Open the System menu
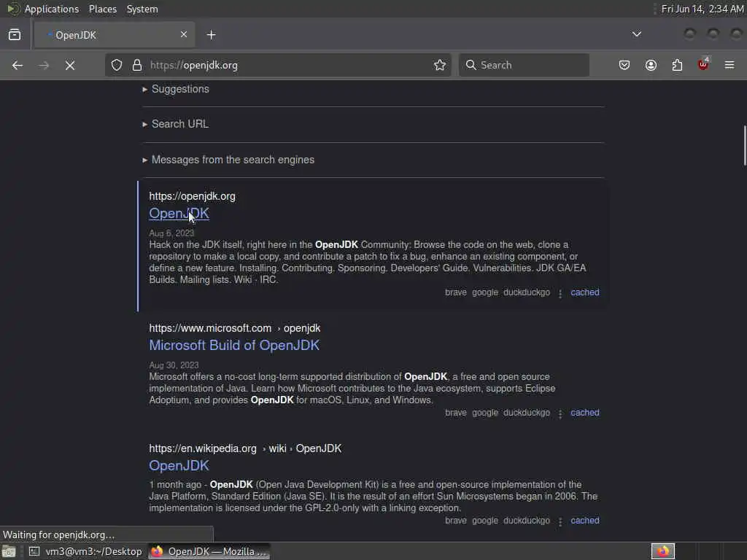The image size is (747, 560). (142, 9)
